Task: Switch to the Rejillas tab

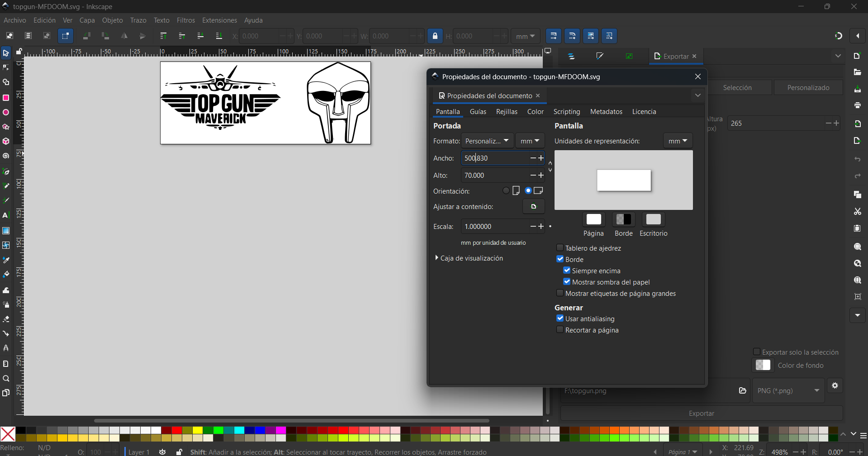Action: tap(507, 112)
